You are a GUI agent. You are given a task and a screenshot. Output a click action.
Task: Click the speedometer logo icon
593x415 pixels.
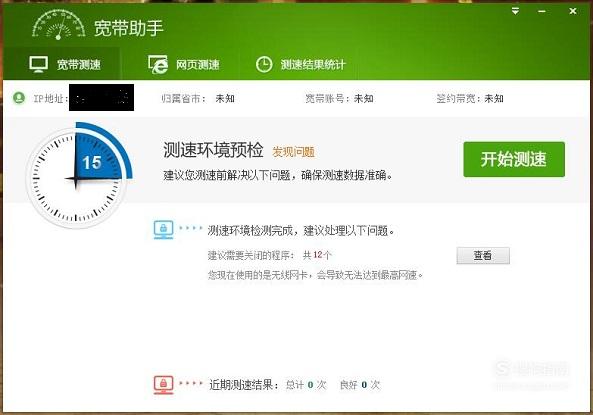[59, 25]
